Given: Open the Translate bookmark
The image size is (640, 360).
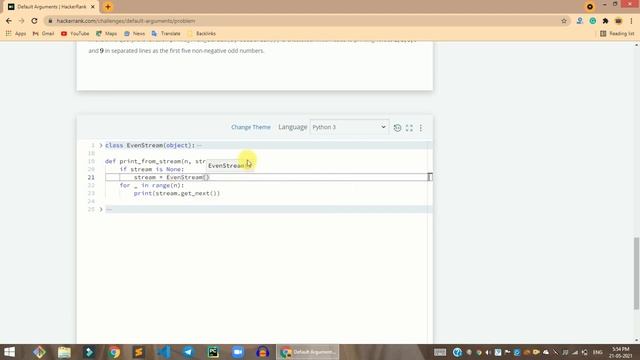Looking at the screenshot, I should click(x=166, y=33).
